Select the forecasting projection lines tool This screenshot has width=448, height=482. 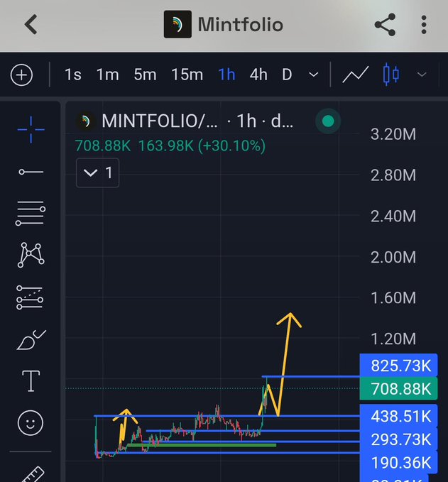click(30, 297)
